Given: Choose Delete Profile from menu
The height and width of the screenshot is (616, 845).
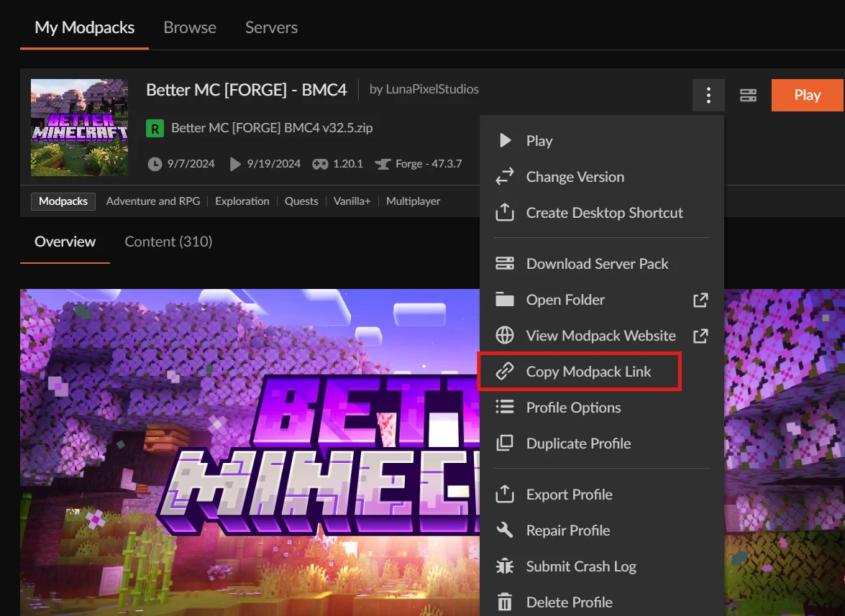Looking at the screenshot, I should click(x=601, y=602).
